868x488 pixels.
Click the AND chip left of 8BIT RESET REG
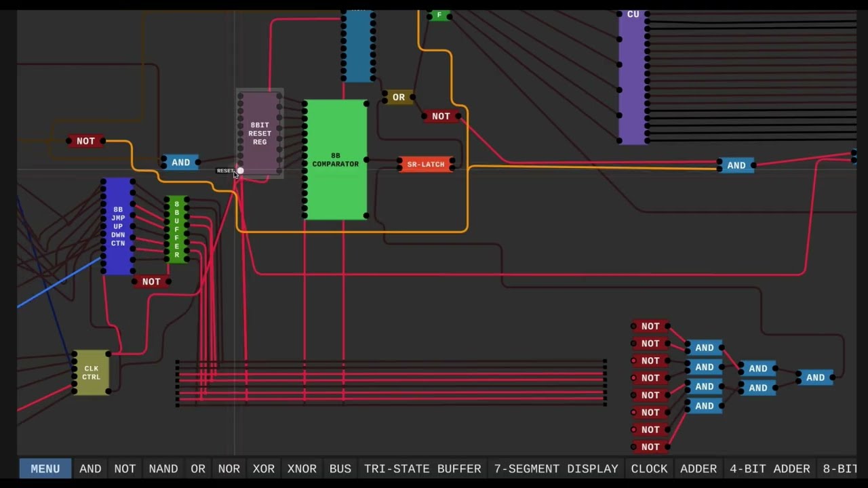coord(180,163)
